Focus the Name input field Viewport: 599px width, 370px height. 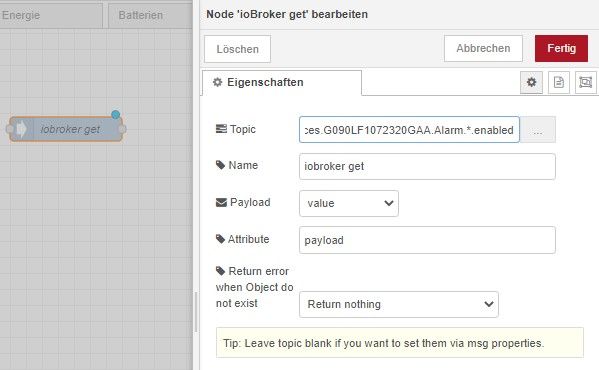pyautogui.click(x=427, y=166)
